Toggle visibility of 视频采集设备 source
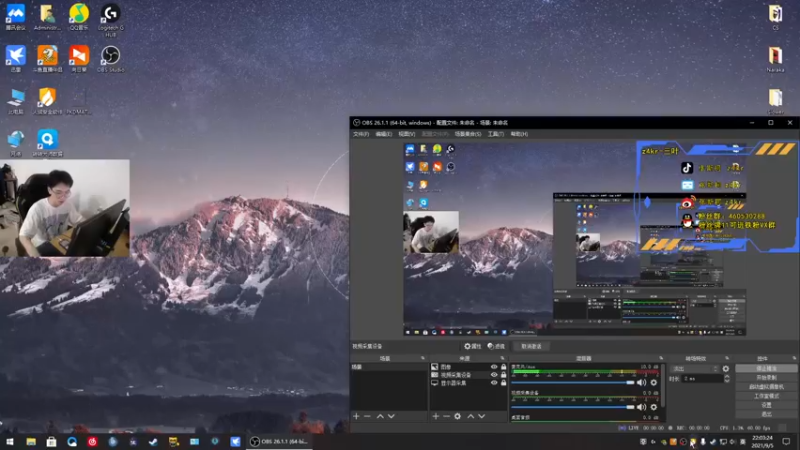 coord(494,374)
